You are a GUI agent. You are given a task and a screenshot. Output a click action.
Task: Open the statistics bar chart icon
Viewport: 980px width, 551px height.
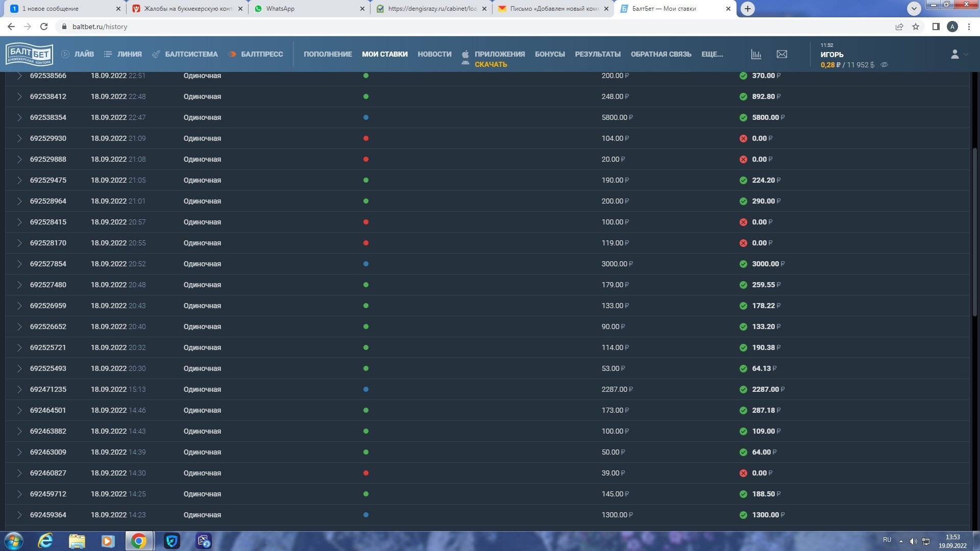tap(756, 54)
